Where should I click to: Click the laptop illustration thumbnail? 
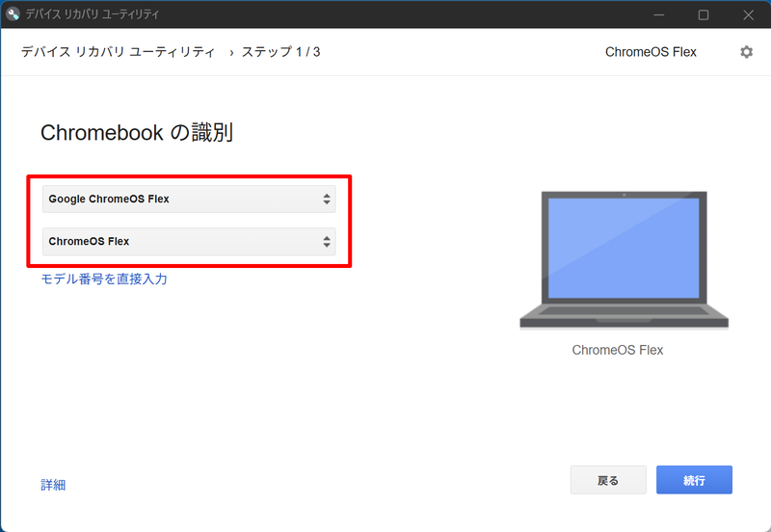pyautogui.click(x=624, y=260)
